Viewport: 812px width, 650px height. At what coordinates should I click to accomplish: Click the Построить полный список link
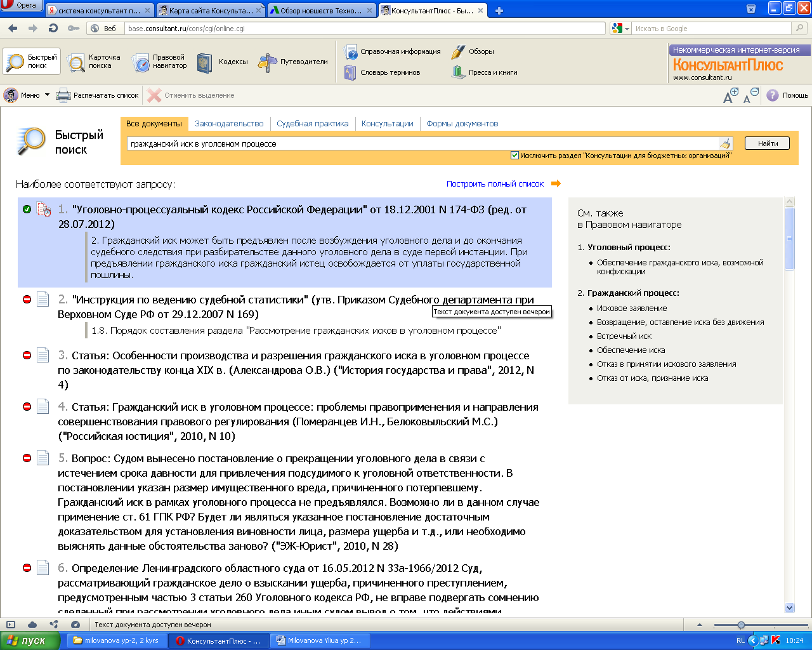[x=495, y=184]
